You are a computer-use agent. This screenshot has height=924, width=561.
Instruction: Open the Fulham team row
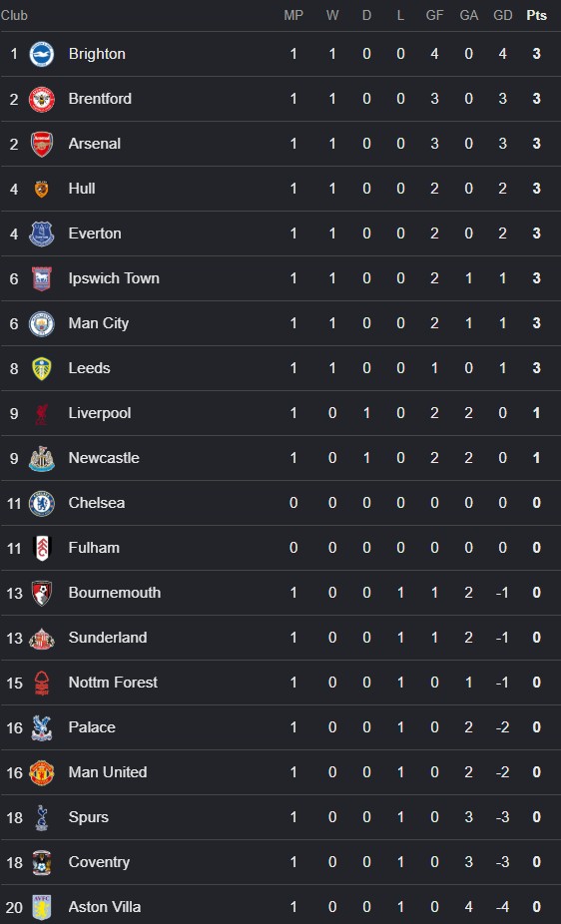[x=280, y=548]
